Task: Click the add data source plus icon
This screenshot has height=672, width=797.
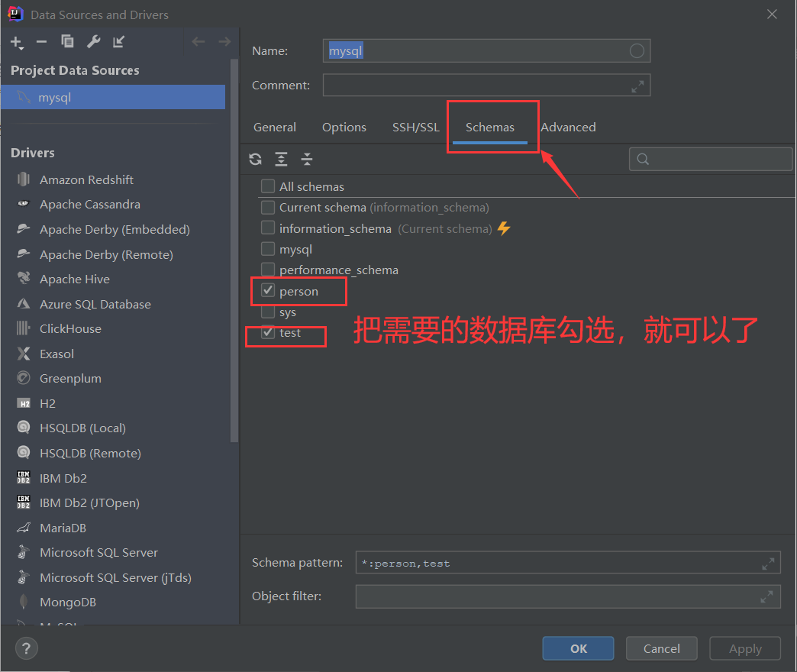Action: [17, 42]
